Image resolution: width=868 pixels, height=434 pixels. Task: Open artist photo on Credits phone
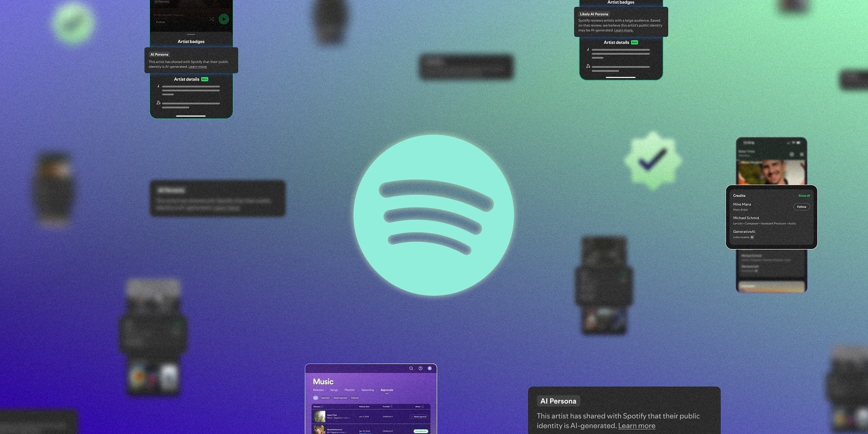pos(772,172)
